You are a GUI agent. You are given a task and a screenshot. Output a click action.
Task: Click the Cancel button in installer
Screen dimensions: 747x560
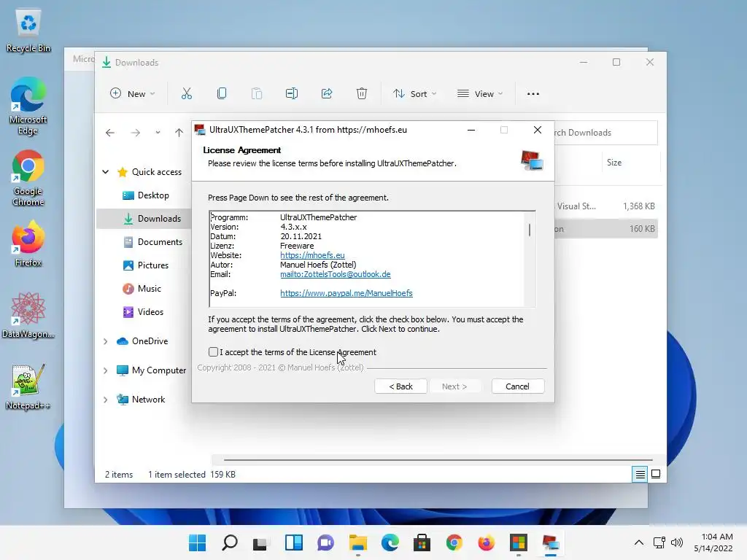coord(517,386)
